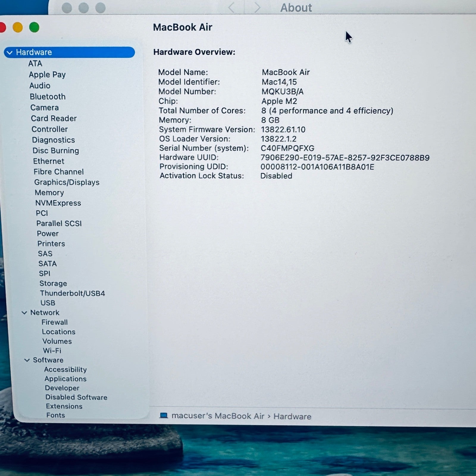
Task: Click the 8 GB memory value
Action: tap(270, 120)
